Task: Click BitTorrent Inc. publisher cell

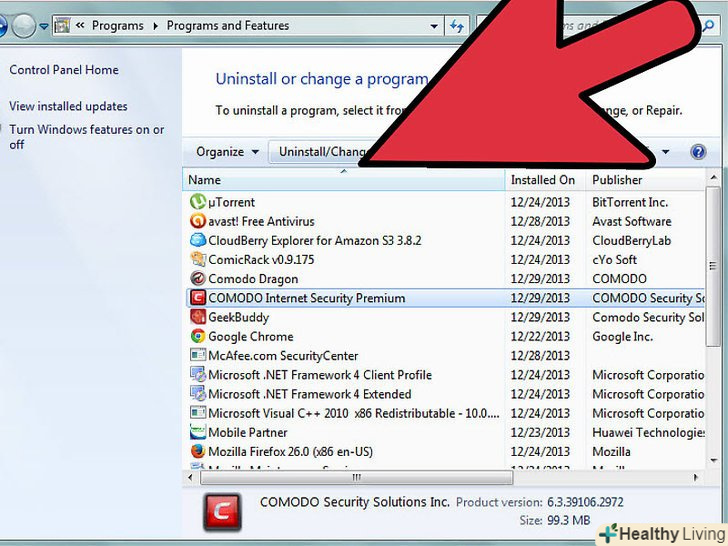Action: pos(630,202)
